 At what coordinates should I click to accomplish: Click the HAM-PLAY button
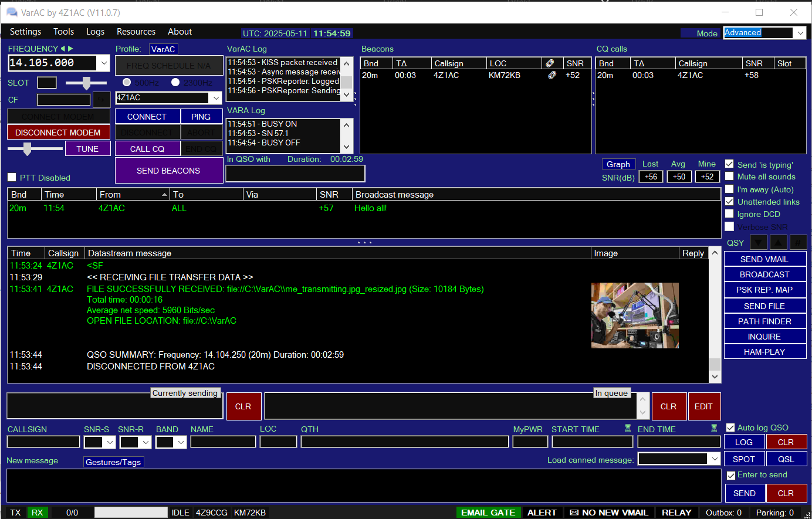(x=764, y=352)
